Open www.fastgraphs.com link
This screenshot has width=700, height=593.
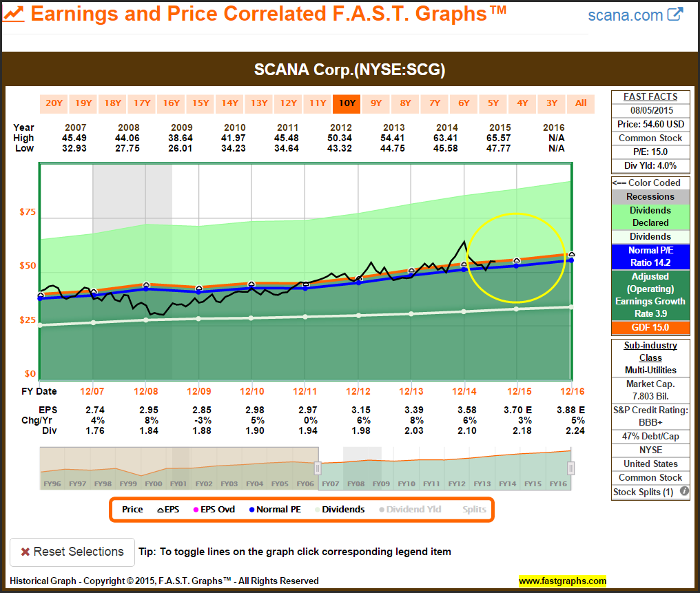coord(562,581)
